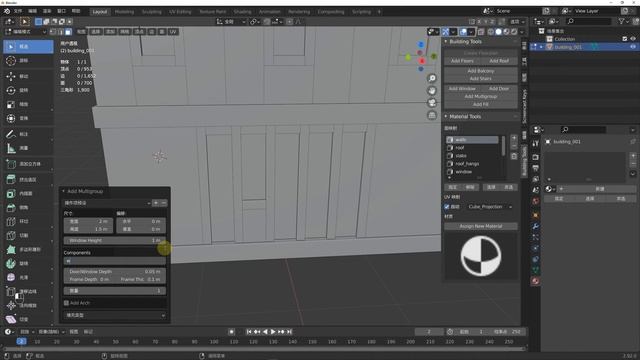The image size is (640, 360).
Task: Select the Transform tool in the toolbar
Action: tap(28, 118)
